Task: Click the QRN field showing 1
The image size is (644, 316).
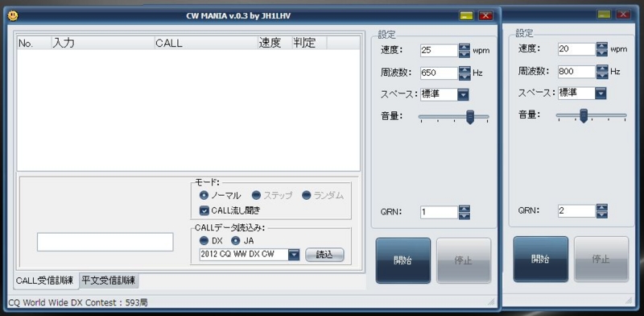Action: point(439,212)
